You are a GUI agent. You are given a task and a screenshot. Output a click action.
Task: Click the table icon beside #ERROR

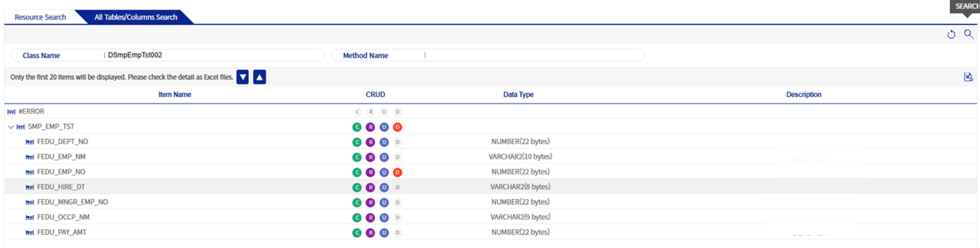pos(11,112)
